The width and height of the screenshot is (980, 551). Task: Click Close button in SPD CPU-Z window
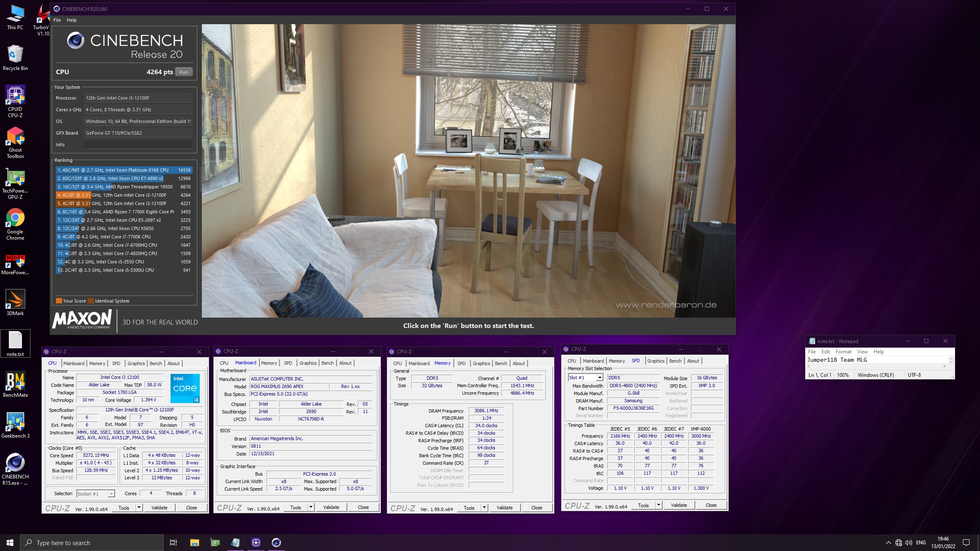click(x=711, y=505)
